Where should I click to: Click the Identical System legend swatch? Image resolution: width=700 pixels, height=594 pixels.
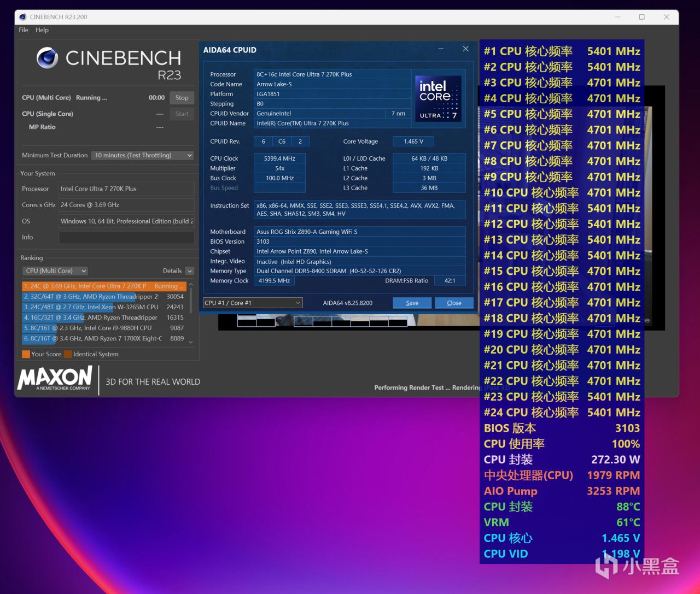(x=68, y=354)
